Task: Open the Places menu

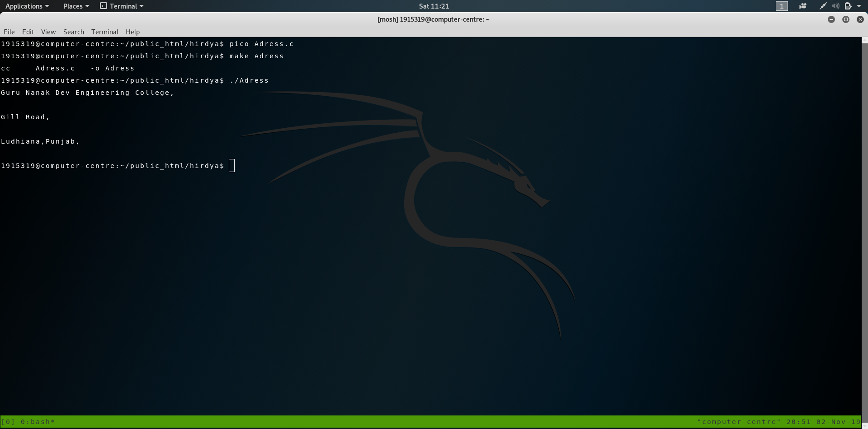Action: point(76,6)
